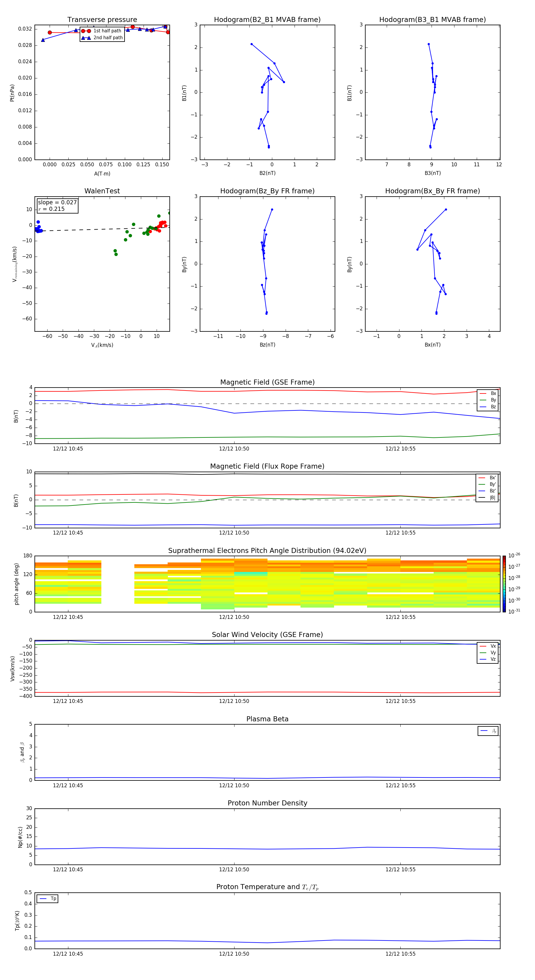Viewport: 535px width, 980px height.
Task: Select the 'r = 0.215' annotation
Action: [51, 209]
